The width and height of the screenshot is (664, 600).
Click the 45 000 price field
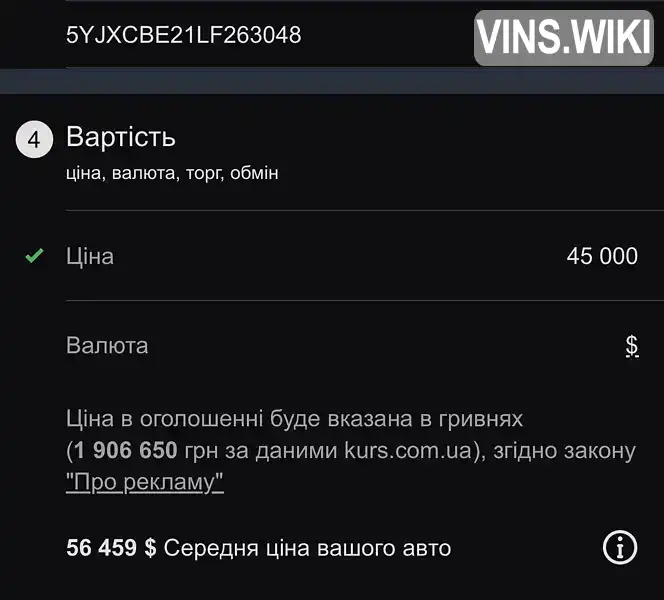[x=602, y=256]
